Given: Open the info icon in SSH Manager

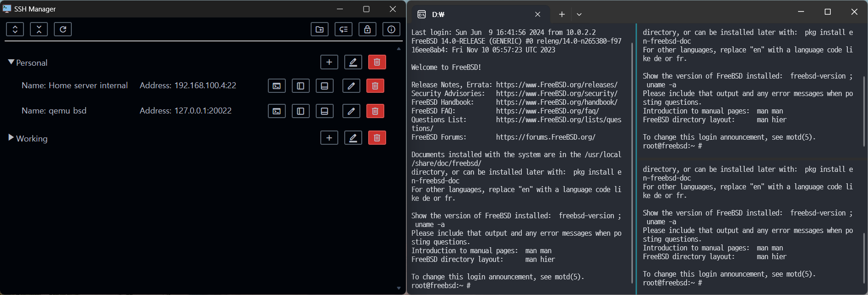Looking at the screenshot, I should pyautogui.click(x=391, y=29).
